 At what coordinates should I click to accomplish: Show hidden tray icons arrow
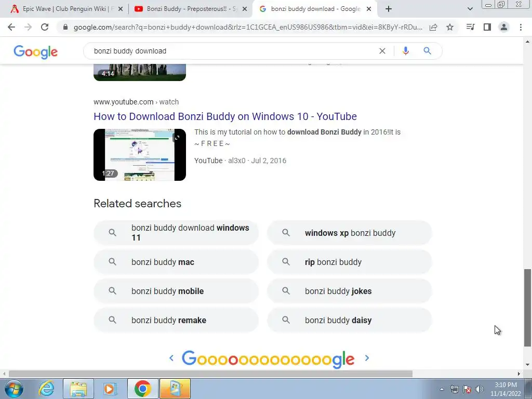[x=442, y=389]
